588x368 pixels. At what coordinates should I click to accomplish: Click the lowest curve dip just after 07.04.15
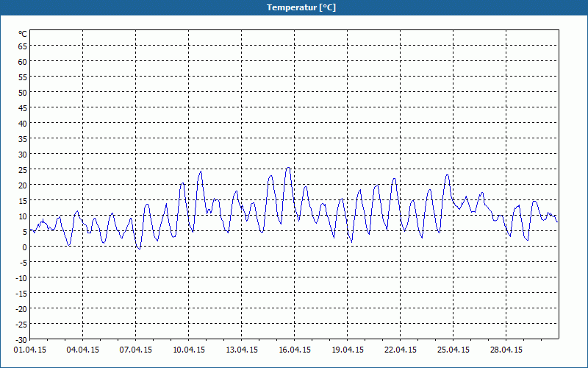click(x=139, y=249)
